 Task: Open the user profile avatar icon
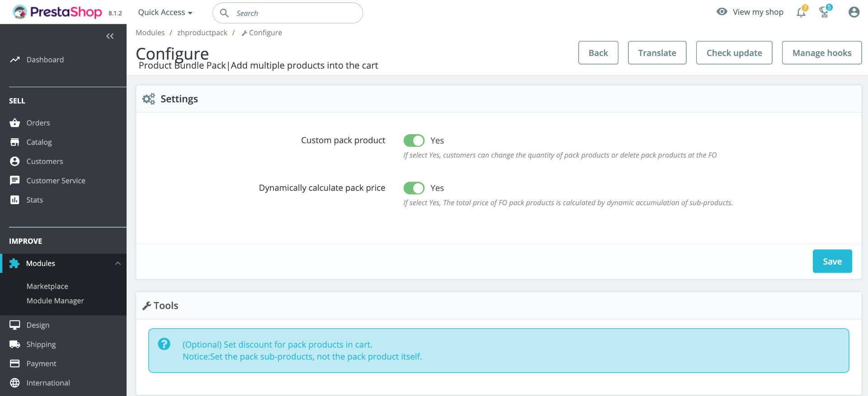click(x=854, y=12)
